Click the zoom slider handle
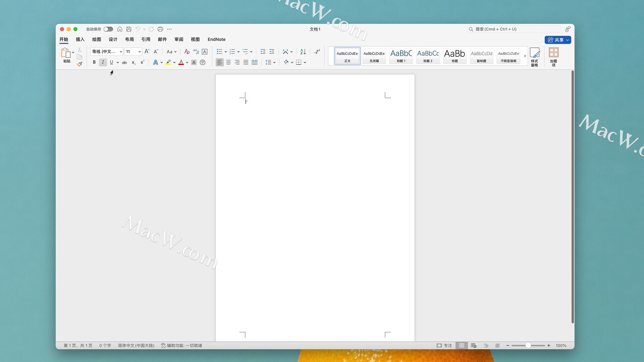644x362 pixels. (528, 346)
